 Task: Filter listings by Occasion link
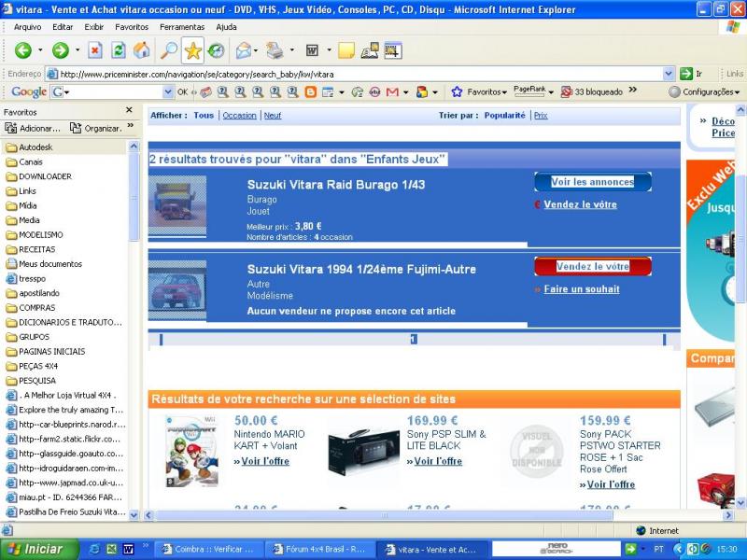pyautogui.click(x=239, y=115)
